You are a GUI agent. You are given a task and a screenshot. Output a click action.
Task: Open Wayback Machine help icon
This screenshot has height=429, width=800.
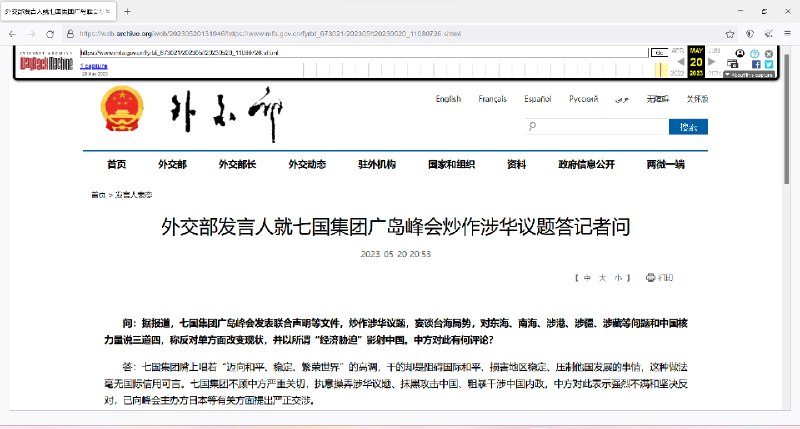coord(755,54)
